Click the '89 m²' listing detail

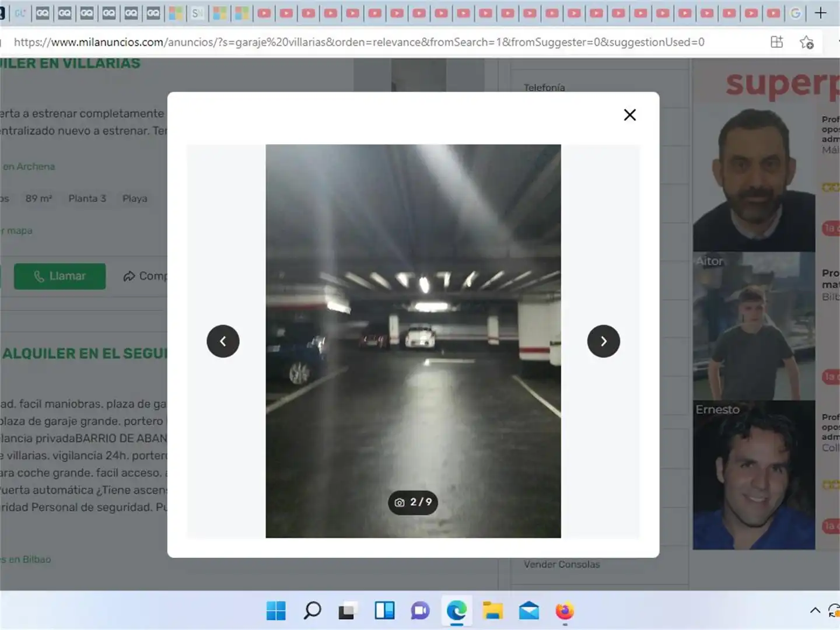pyautogui.click(x=38, y=198)
